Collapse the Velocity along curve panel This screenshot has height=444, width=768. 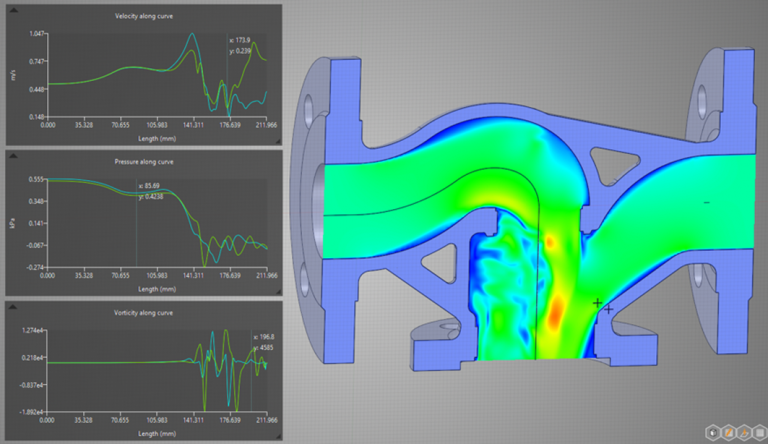[x=14, y=10]
